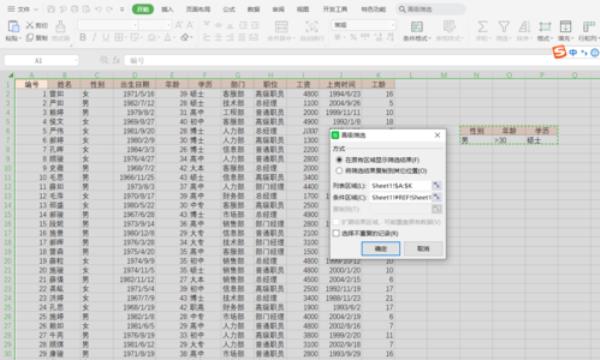The width and height of the screenshot is (600, 360).
Task: Toggle Italic formatting
Action: click(94, 37)
